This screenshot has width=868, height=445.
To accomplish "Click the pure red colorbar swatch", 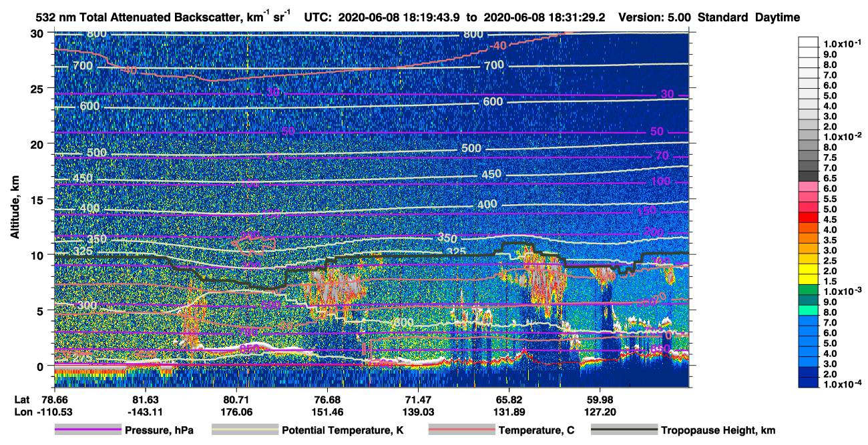I will coord(808,219).
